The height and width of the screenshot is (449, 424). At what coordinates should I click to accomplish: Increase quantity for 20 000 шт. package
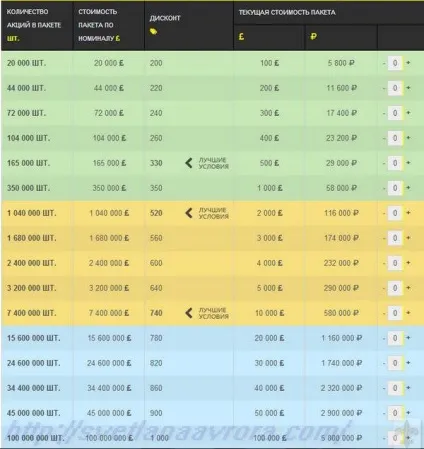click(x=408, y=63)
